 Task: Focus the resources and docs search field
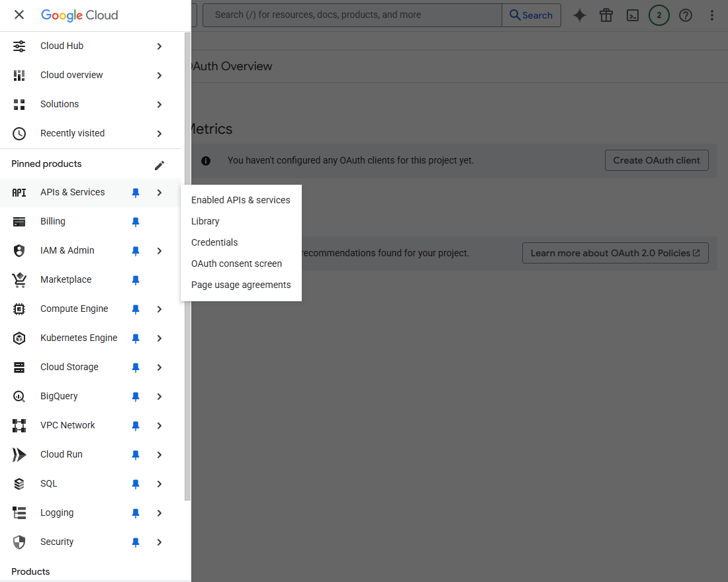click(x=352, y=15)
